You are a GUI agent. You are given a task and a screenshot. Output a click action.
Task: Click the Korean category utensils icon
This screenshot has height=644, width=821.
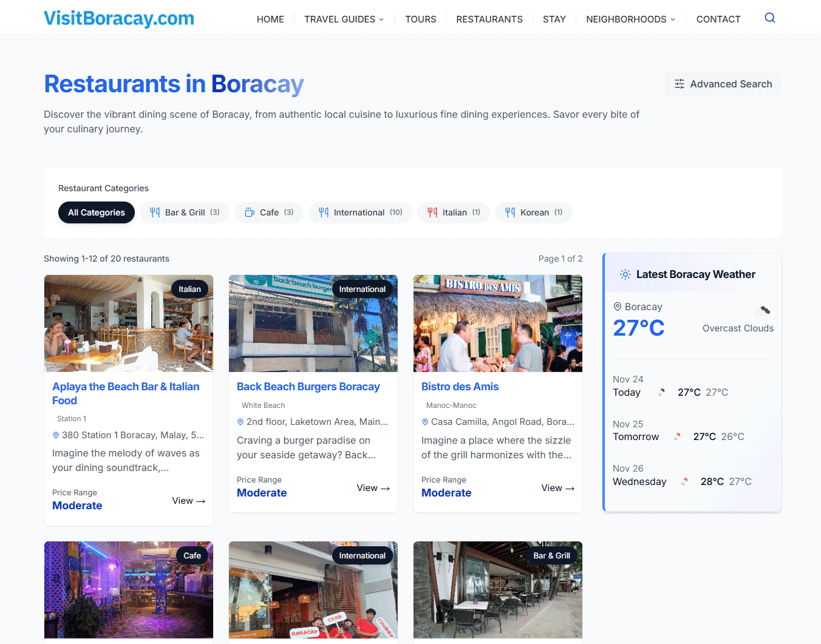[510, 212]
